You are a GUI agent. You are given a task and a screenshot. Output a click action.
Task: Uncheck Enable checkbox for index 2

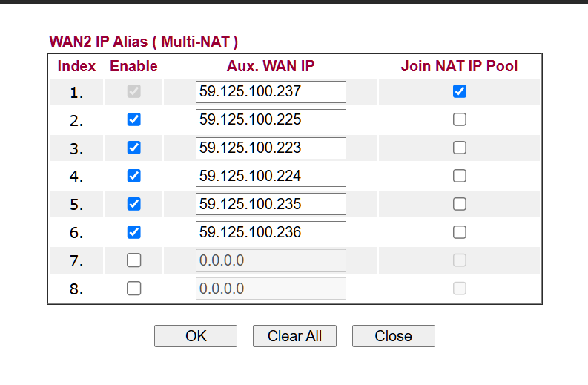click(x=133, y=119)
